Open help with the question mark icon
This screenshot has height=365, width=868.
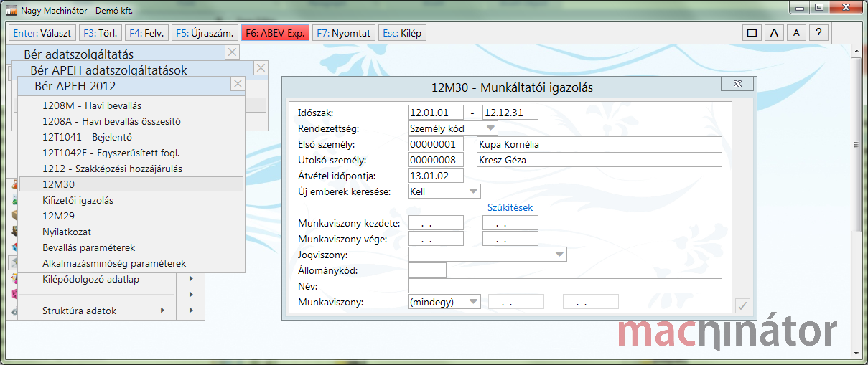coord(819,33)
